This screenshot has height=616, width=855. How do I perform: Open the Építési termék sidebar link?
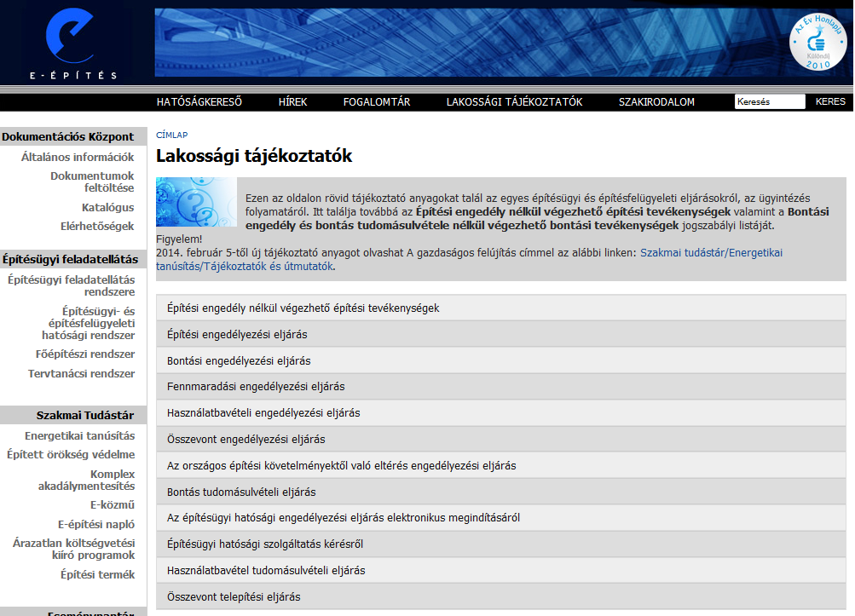coord(98,574)
